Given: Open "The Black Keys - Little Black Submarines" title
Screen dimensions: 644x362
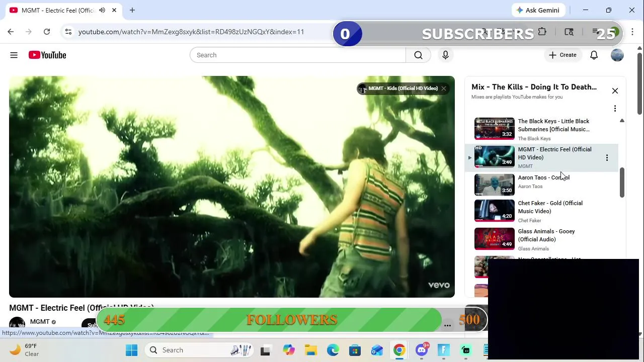Looking at the screenshot, I should click(554, 125).
